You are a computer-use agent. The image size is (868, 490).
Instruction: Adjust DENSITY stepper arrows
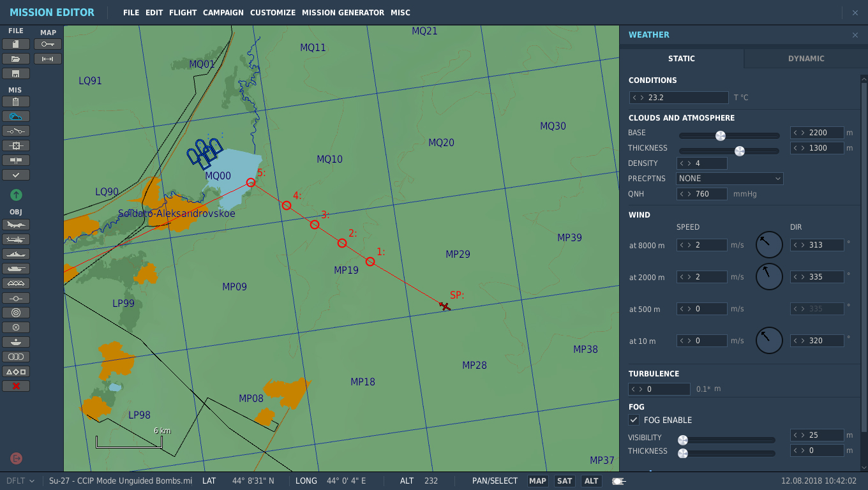(686, 163)
